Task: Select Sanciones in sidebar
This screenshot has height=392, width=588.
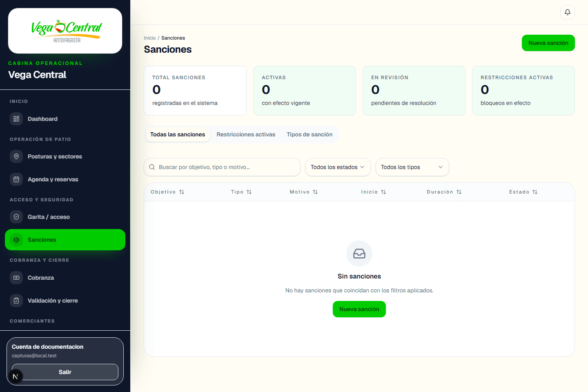Action: [65, 240]
